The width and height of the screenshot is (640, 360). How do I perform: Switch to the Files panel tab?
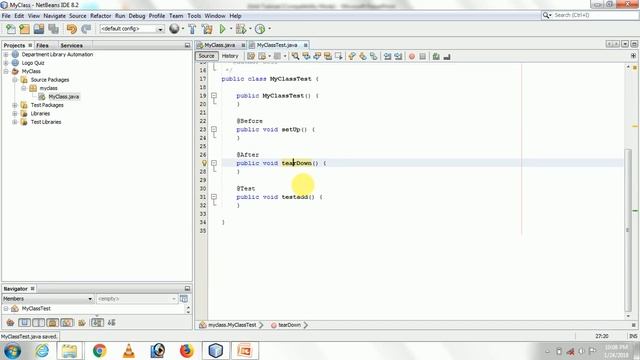tap(42, 45)
